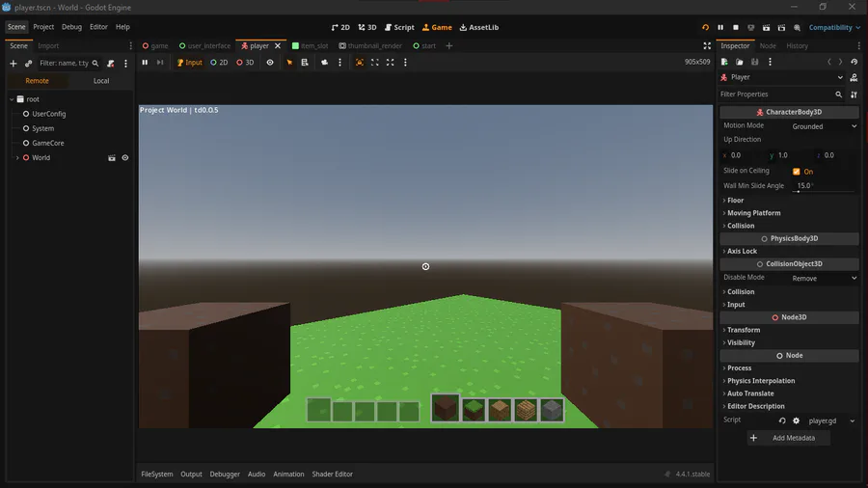Screen dimensions: 868x488
Task: Open the Motion Mode Grounded dropdown
Action: tap(824, 126)
